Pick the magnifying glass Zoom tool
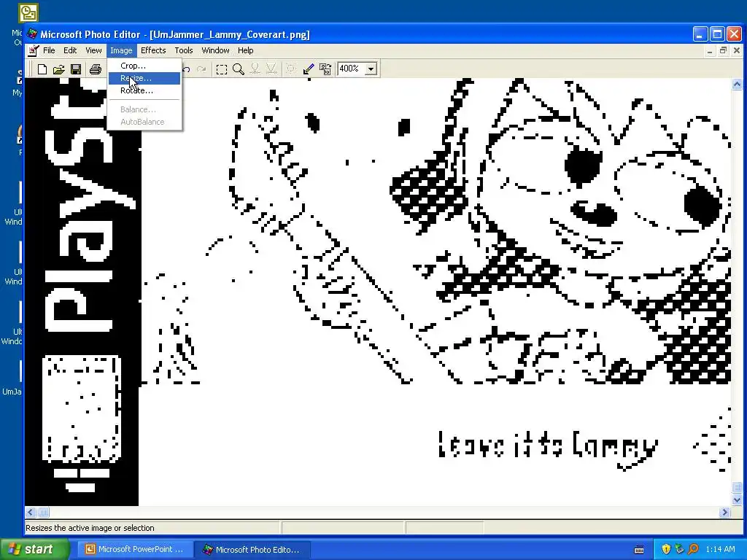The height and width of the screenshot is (560, 747). click(239, 69)
